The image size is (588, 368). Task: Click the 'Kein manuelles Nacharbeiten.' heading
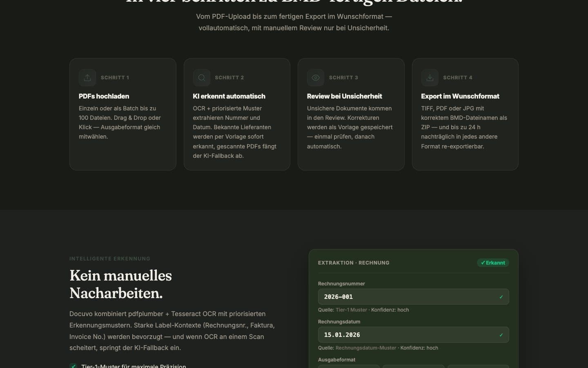point(120,284)
